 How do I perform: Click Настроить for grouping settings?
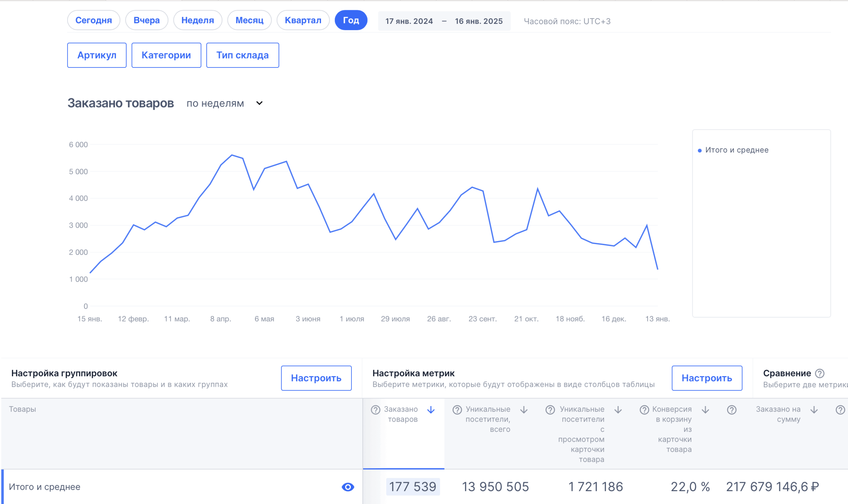pos(316,378)
